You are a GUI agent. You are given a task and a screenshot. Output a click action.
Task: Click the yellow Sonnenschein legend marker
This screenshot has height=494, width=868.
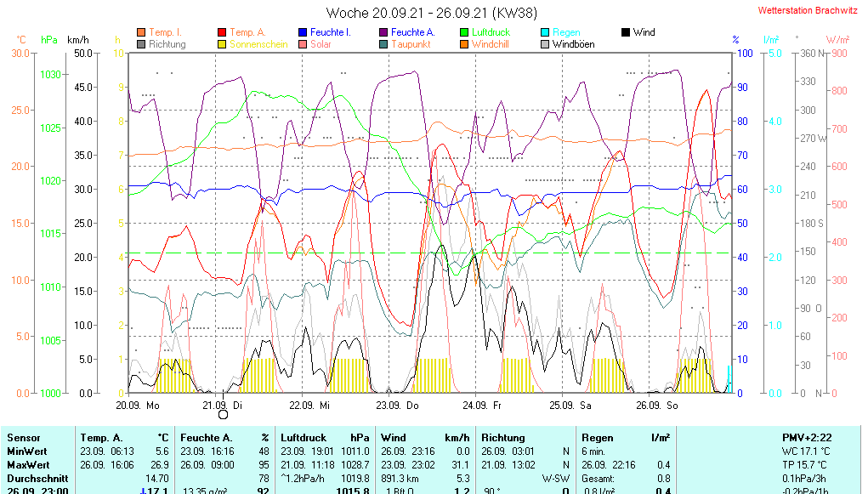223,44
